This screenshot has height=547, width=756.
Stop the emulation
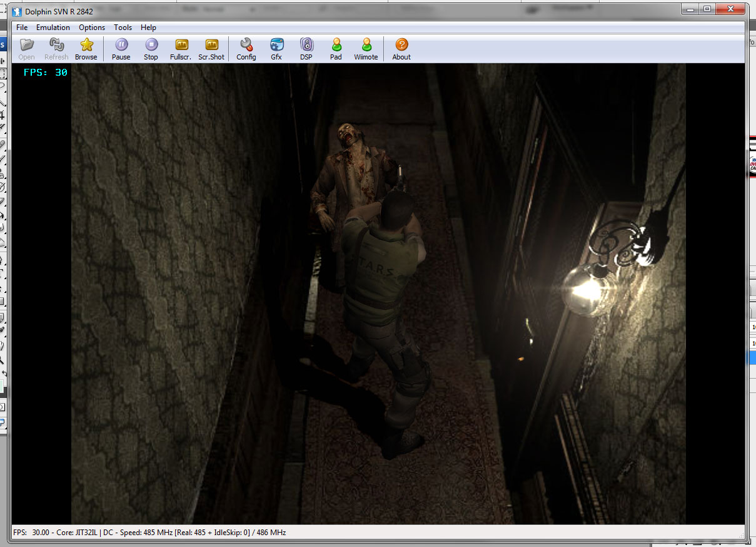pos(151,49)
